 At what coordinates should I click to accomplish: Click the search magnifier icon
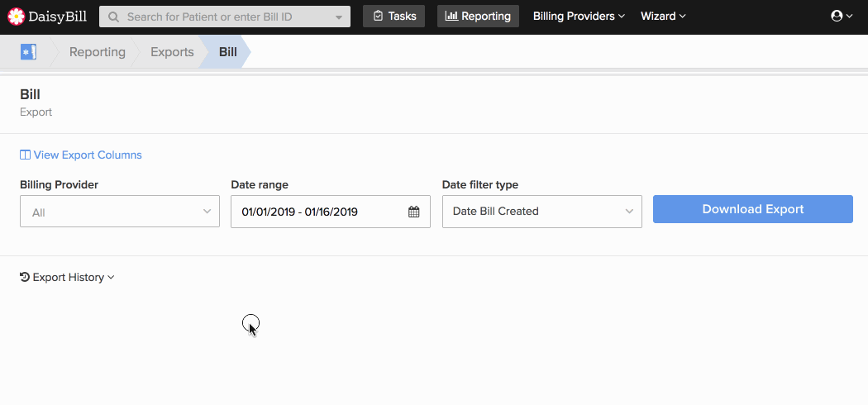[113, 17]
